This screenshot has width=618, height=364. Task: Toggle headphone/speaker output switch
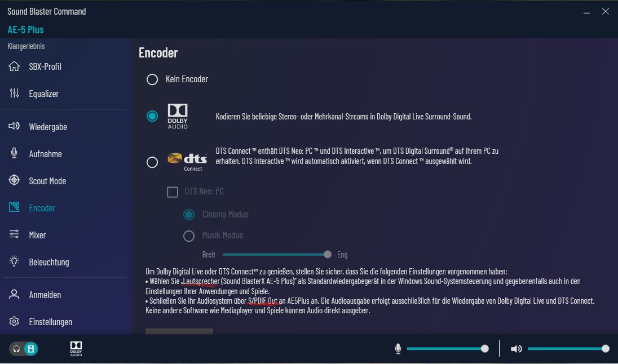(x=24, y=349)
